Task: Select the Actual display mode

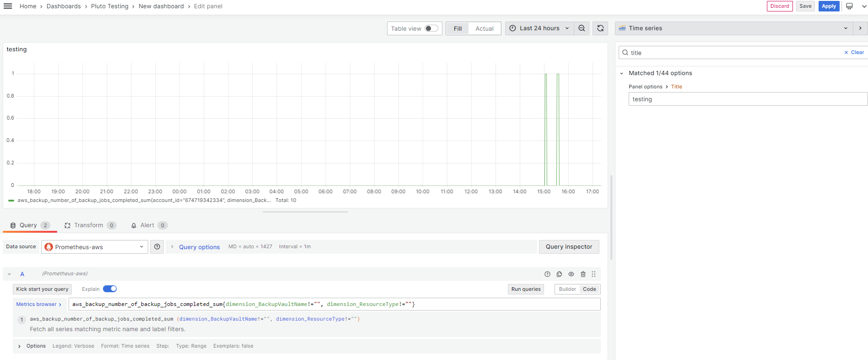Action: [484, 28]
